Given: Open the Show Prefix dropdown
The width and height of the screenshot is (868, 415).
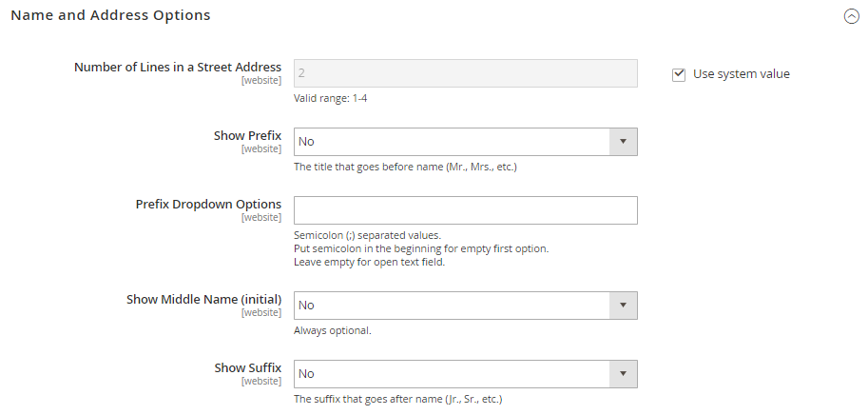Looking at the screenshot, I should point(465,142).
